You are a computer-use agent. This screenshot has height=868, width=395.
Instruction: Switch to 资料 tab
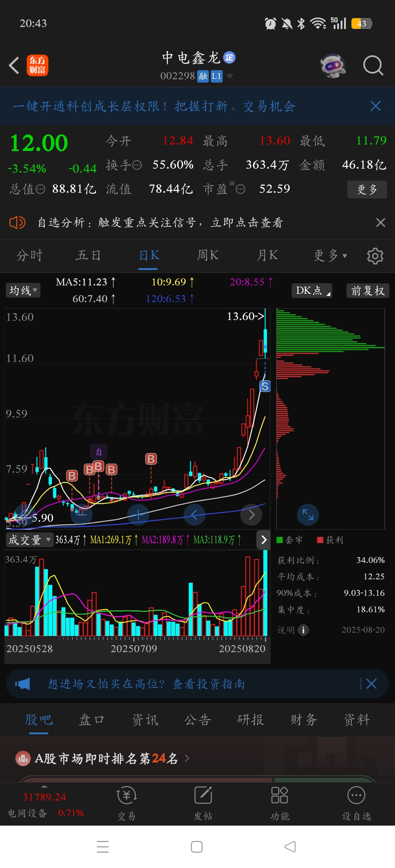click(x=357, y=720)
